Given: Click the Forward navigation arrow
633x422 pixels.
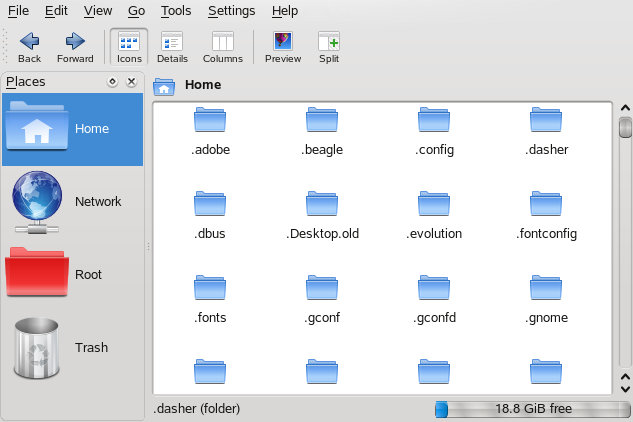Looking at the screenshot, I should (x=75, y=47).
